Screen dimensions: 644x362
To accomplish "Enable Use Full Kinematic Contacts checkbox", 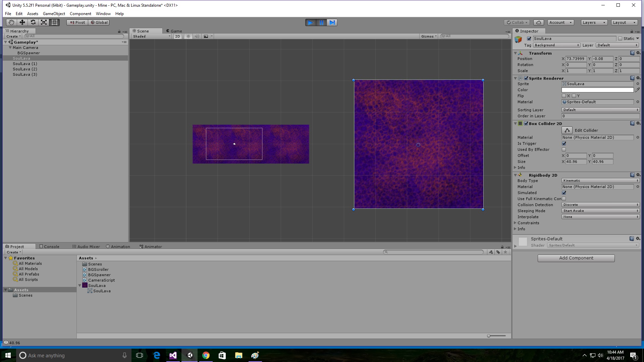I will 564,198.
